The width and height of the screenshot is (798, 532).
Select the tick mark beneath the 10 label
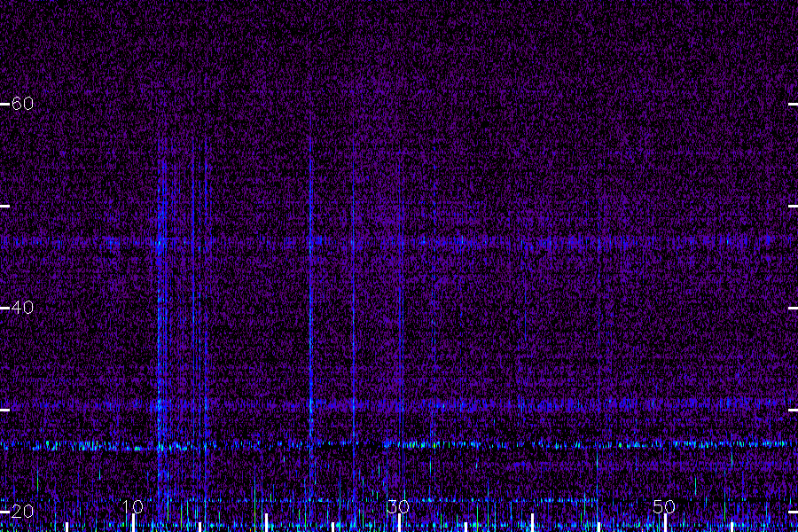click(x=133, y=523)
